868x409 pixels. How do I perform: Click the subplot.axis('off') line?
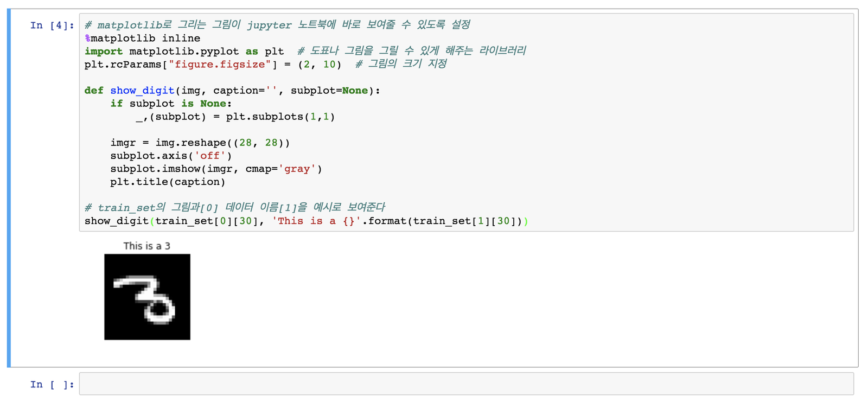(x=171, y=156)
